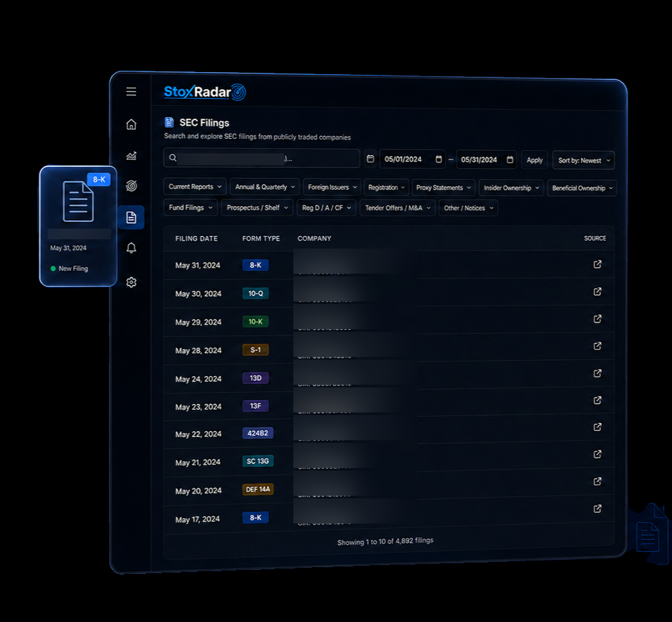Viewport: 672px width, 622px height.
Task: Click the 05/31/2024 end date field
Action: [486, 160]
